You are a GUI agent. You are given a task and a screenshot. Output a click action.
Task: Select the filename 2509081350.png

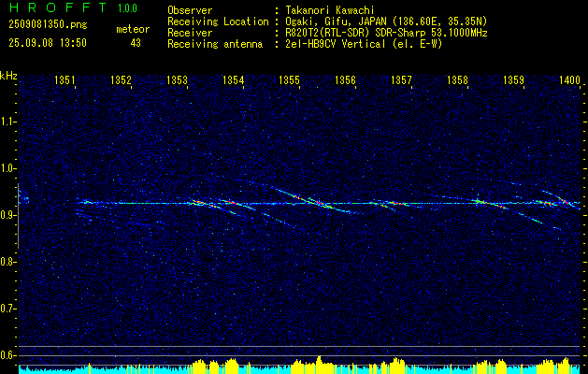coord(48,25)
